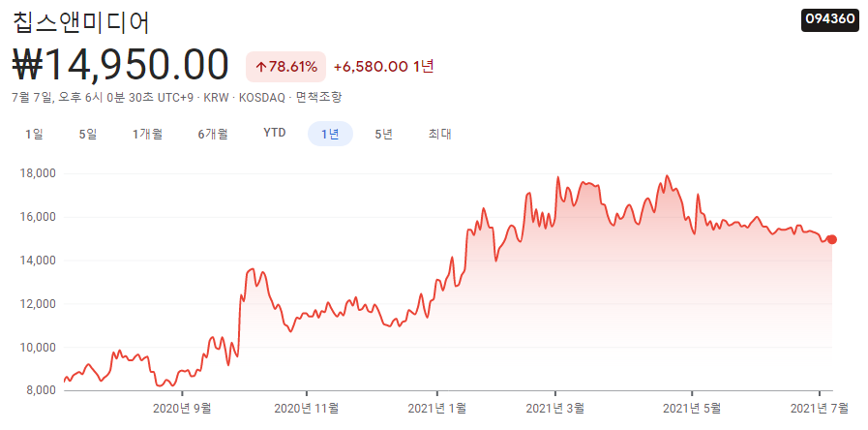Switch to the 1개월 range tab
The width and height of the screenshot is (868, 430).
147,134
